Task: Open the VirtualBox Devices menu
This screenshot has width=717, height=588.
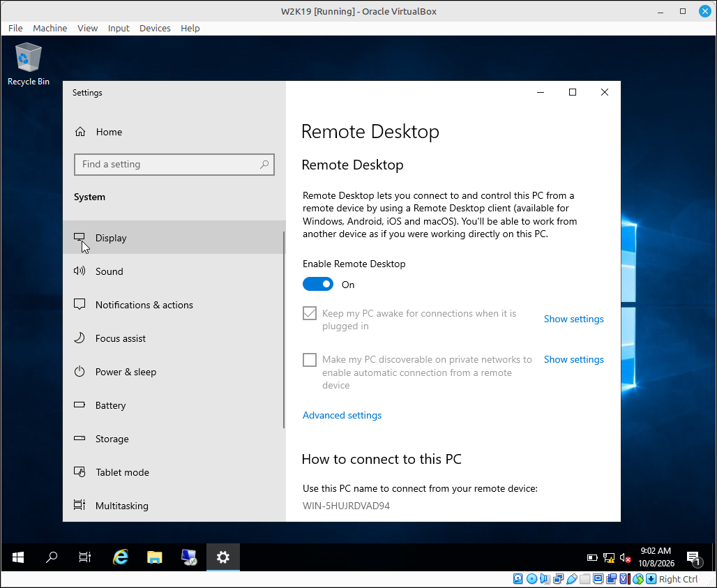Action: click(x=155, y=29)
